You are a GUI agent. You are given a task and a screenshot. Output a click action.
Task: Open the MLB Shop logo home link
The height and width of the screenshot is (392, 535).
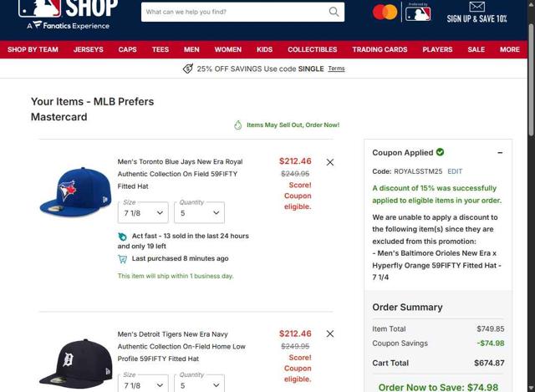point(69,14)
